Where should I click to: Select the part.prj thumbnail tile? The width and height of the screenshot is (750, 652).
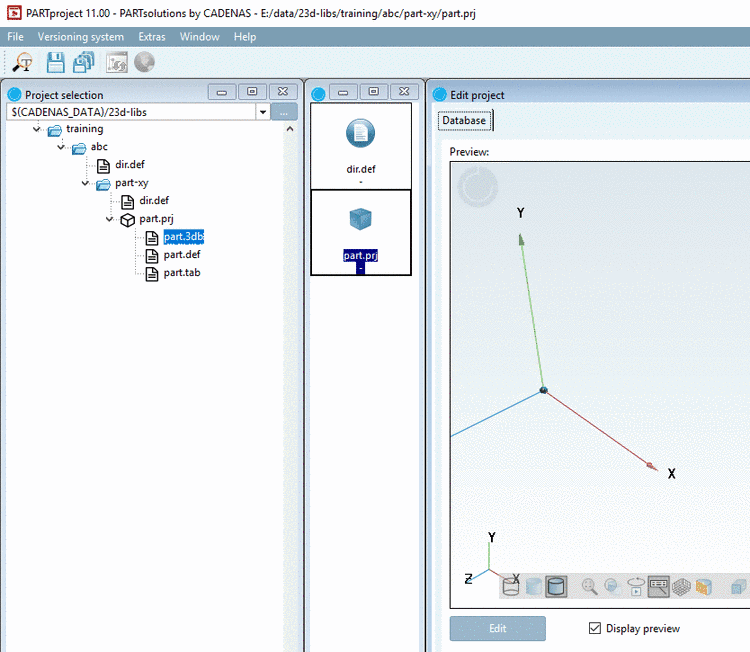point(361,232)
